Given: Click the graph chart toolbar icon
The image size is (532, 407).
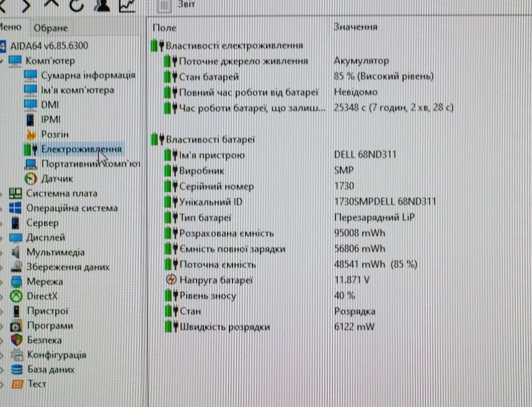Looking at the screenshot, I should 126,5.
